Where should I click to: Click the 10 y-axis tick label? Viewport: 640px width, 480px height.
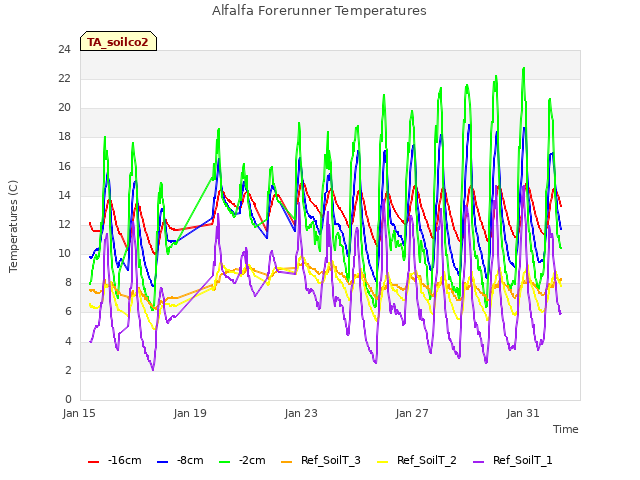[x=64, y=253]
